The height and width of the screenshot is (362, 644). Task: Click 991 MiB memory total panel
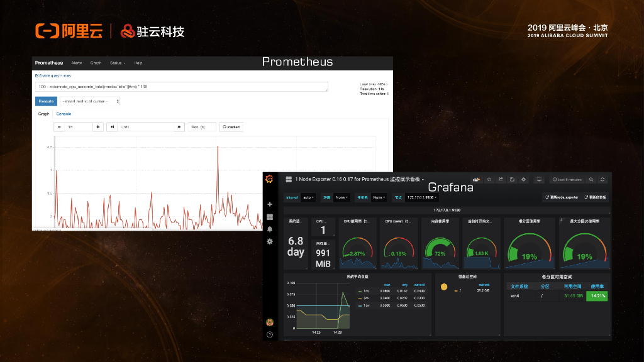[x=323, y=255]
